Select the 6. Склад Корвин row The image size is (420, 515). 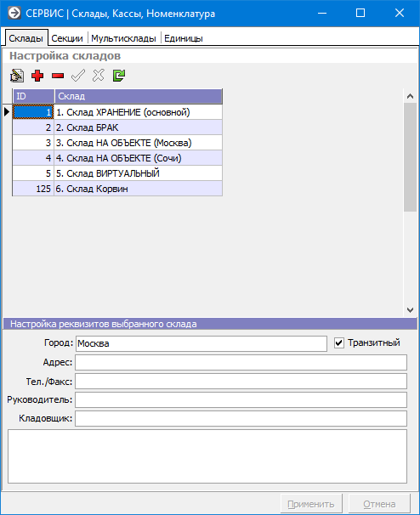[x=117, y=189]
